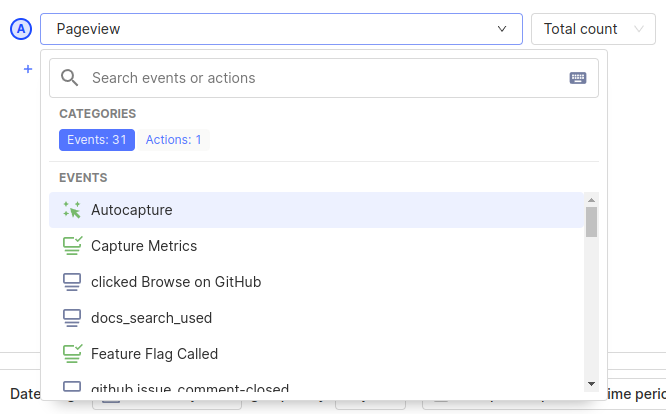Screen dimensions: 666x414
Task: Focus the Search events or actions field
Action: coord(320,78)
